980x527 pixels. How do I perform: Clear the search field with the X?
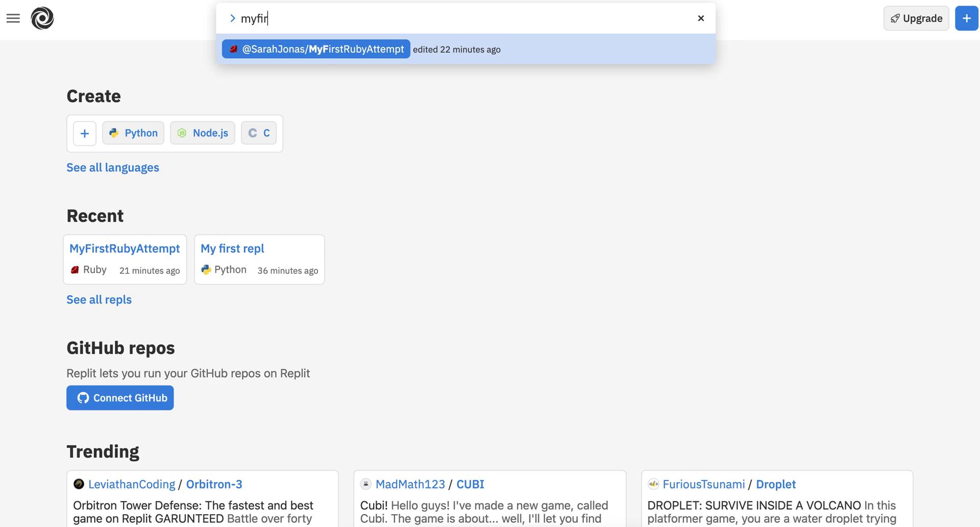pos(701,18)
